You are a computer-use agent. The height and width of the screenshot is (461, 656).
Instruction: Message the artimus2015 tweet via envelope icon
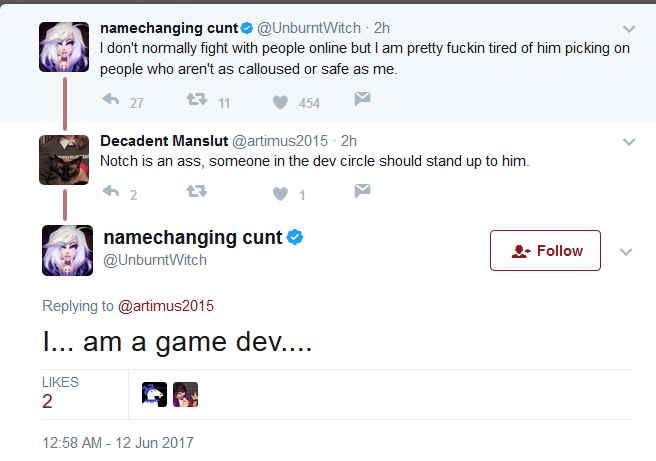click(362, 191)
